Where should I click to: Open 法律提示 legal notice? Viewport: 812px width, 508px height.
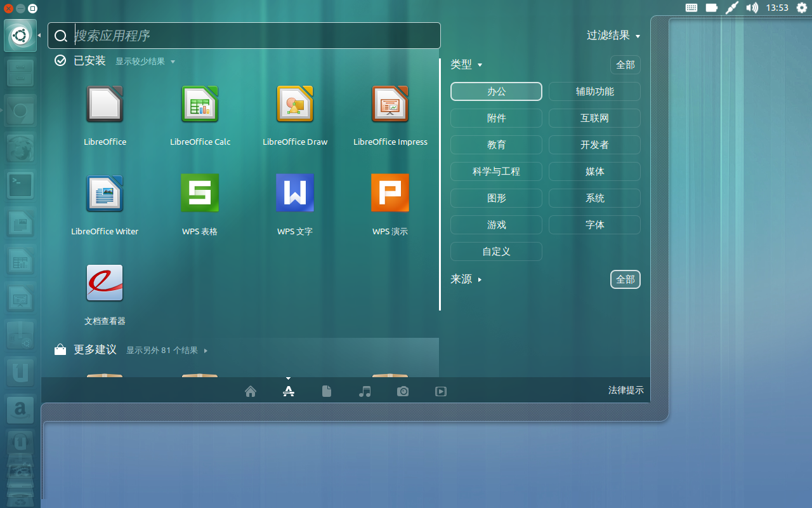[x=626, y=391]
